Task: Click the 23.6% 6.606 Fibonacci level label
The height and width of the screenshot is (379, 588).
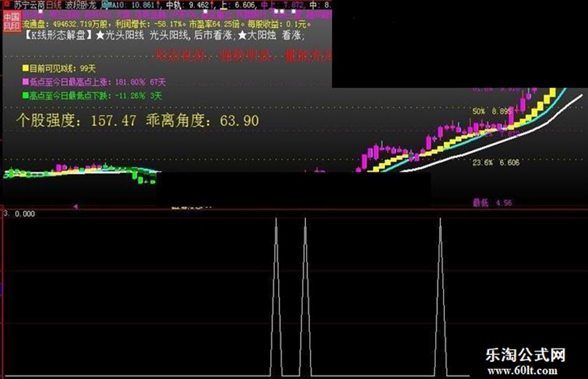Action: (x=496, y=162)
